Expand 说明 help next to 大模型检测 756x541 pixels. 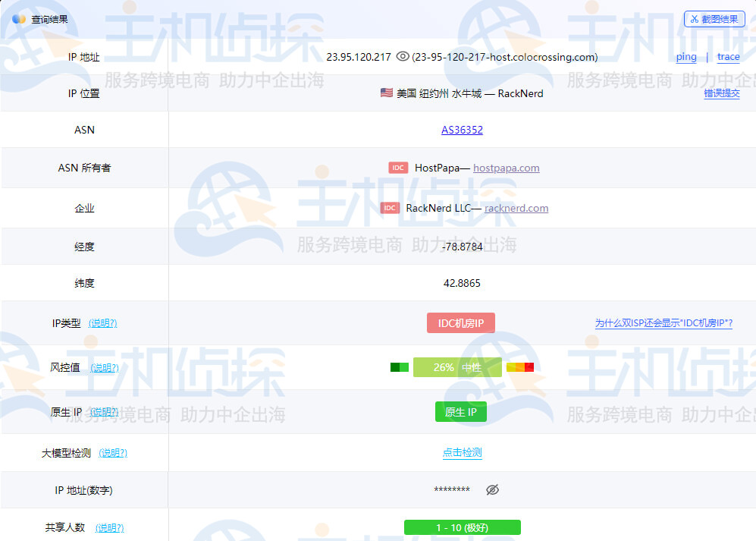[113, 453]
